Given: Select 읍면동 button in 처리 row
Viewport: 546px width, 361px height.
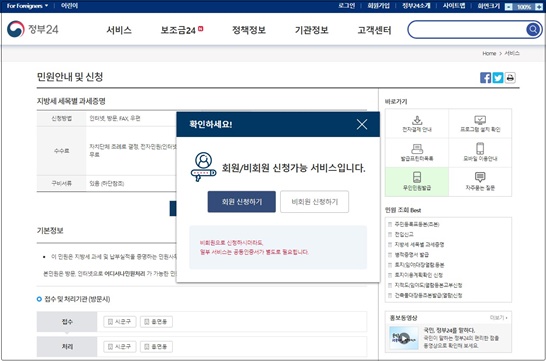Looking at the screenshot, I should [x=156, y=347].
